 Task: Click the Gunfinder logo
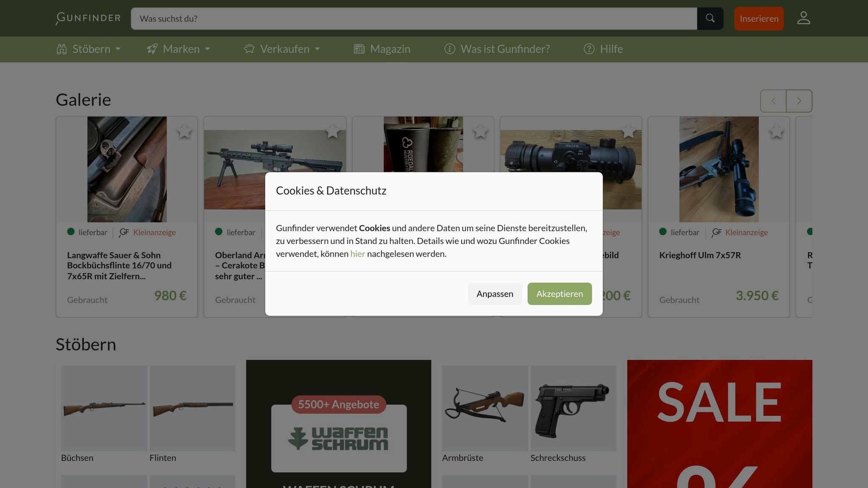87,18
